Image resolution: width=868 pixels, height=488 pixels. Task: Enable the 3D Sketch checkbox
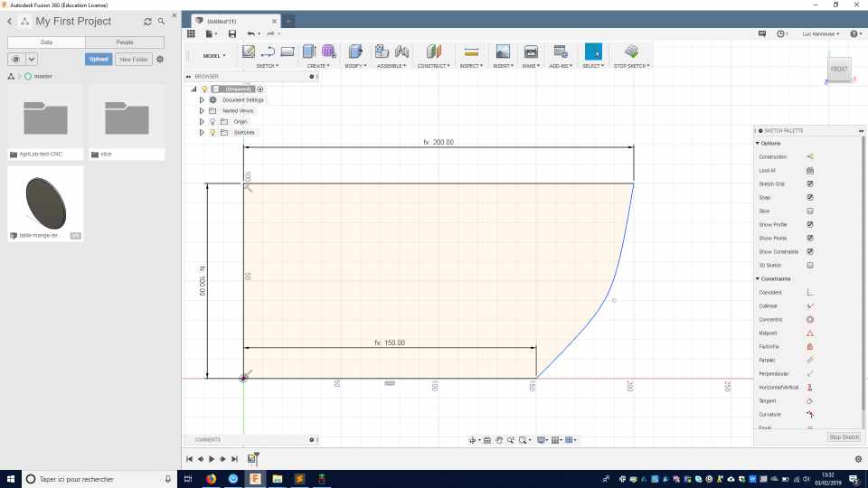(810, 265)
